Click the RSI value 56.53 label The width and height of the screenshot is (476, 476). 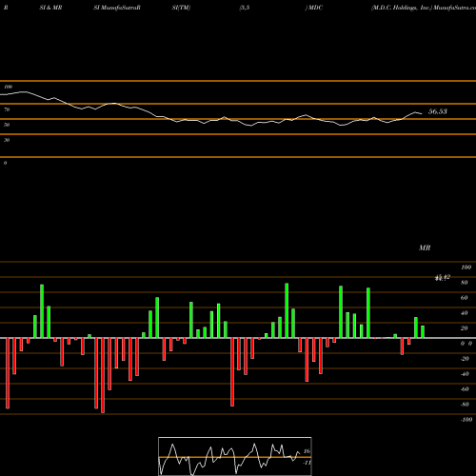coord(438,111)
